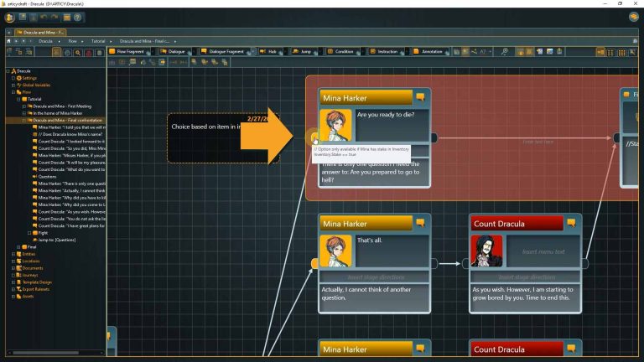
Task: Click the speech bubble icon on "That's all." node
Action: [420, 223]
